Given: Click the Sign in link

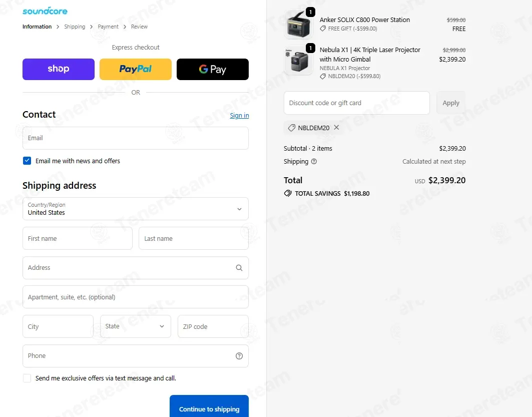Looking at the screenshot, I should pos(239,115).
